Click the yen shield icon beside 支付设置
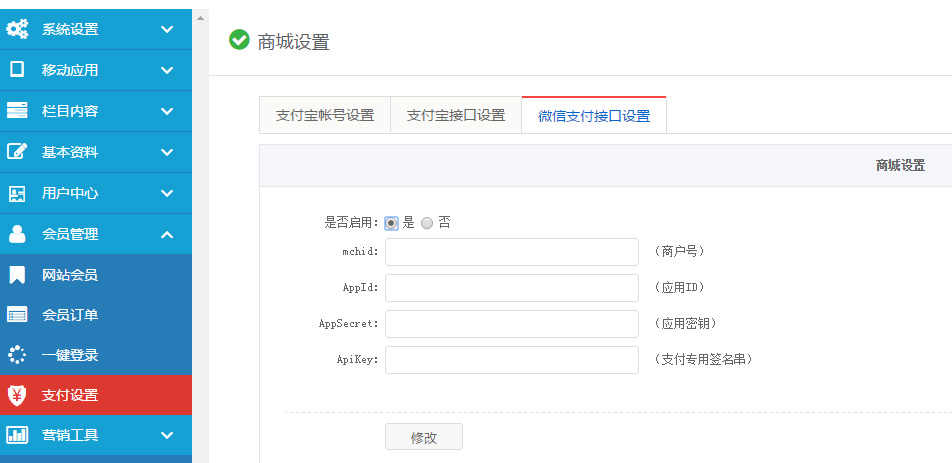The width and height of the screenshot is (952, 463). point(17,395)
